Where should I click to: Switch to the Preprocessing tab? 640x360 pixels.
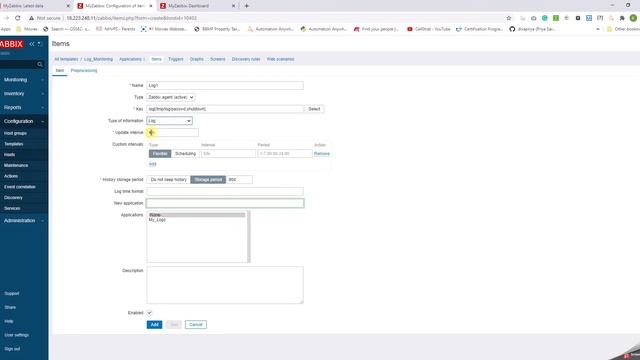[84, 71]
